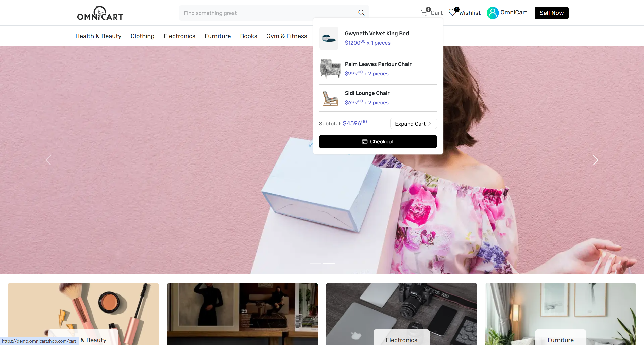Open the Health & Beauty menu
Viewport: 644px width, 345px height.
click(x=98, y=36)
